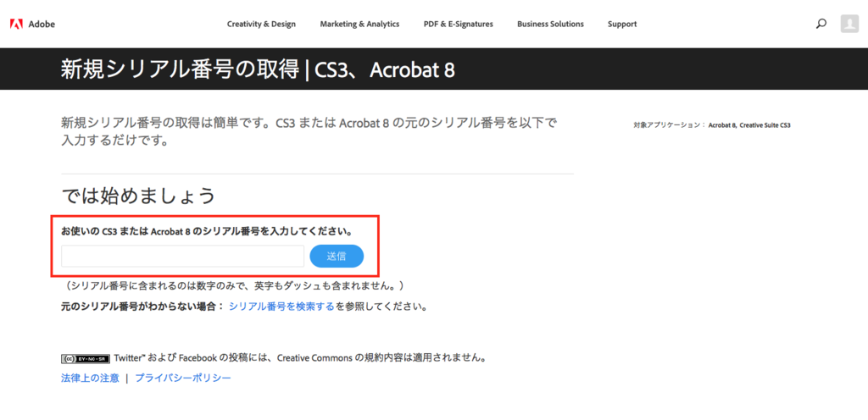Open the プライバシーポリシー link
The width and height of the screenshot is (868, 420).
[x=183, y=378]
